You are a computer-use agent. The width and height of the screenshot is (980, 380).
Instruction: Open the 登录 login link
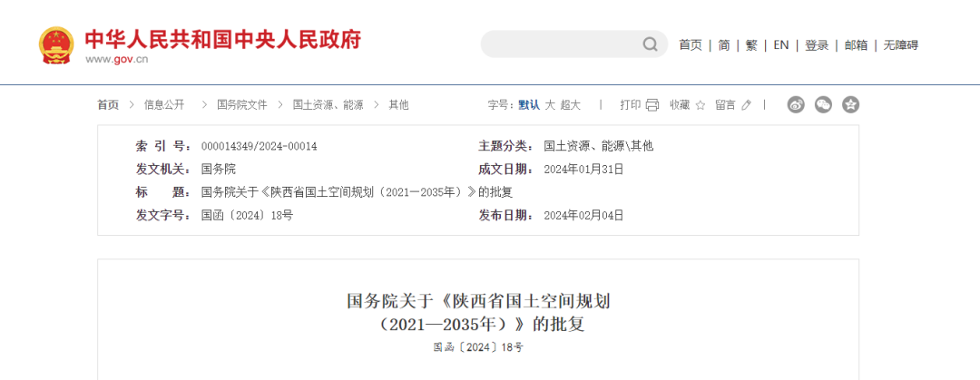[x=817, y=45]
